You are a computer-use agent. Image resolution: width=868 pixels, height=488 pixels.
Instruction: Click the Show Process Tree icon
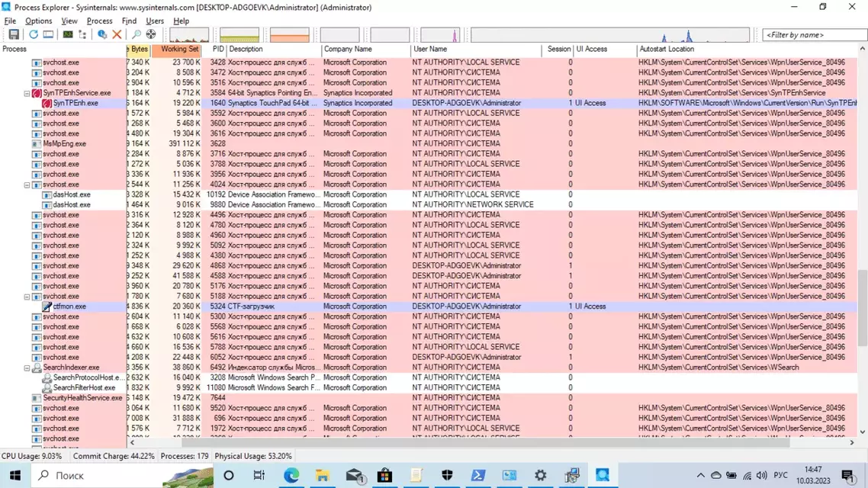tap(82, 35)
